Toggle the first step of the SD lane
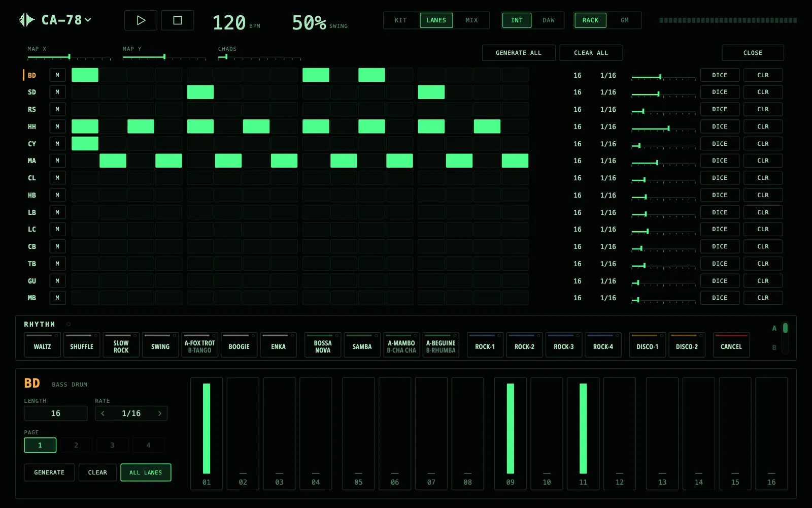Image resolution: width=812 pixels, height=508 pixels. pyautogui.click(x=85, y=92)
